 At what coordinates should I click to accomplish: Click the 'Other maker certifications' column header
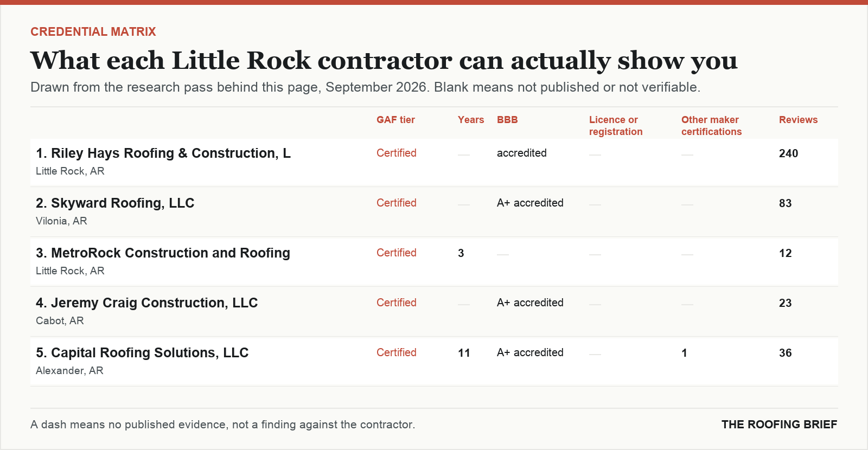click(x=711, y=126)
